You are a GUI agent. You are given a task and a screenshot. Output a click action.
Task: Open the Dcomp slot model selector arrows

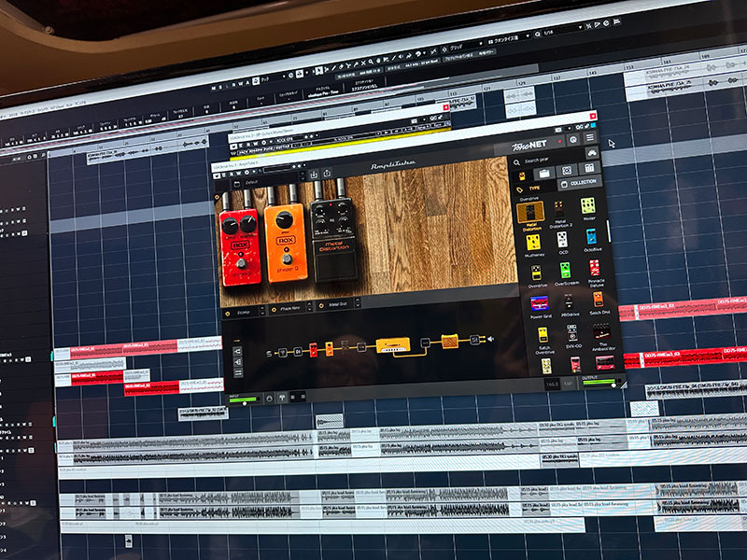(261, 311)
